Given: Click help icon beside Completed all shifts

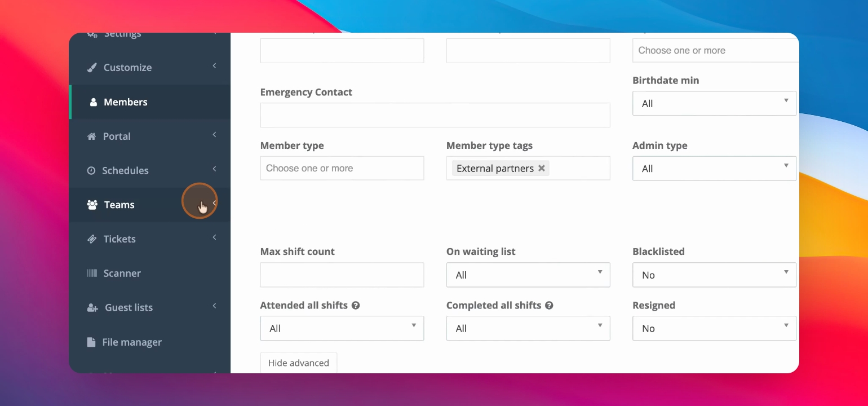Looking at the screenshot, I should [549, 305].
